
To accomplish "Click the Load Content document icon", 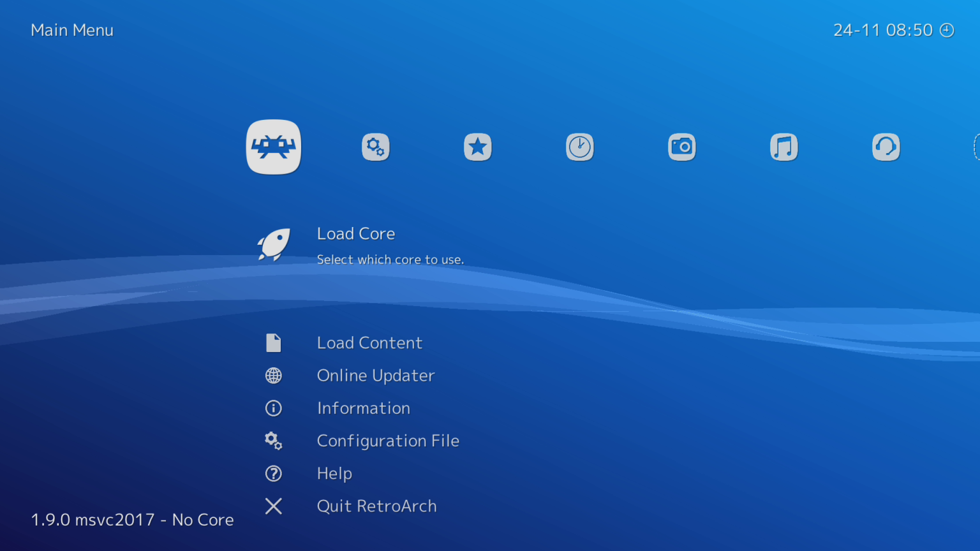I will click(273, 342).
